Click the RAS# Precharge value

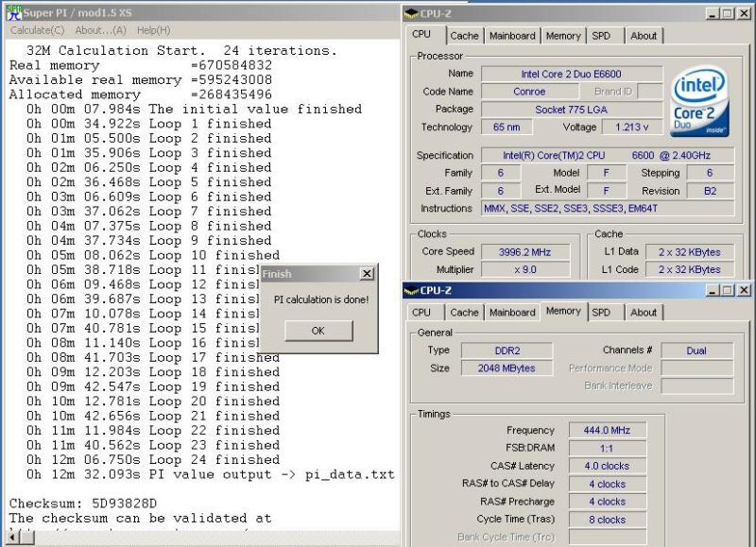607,502
